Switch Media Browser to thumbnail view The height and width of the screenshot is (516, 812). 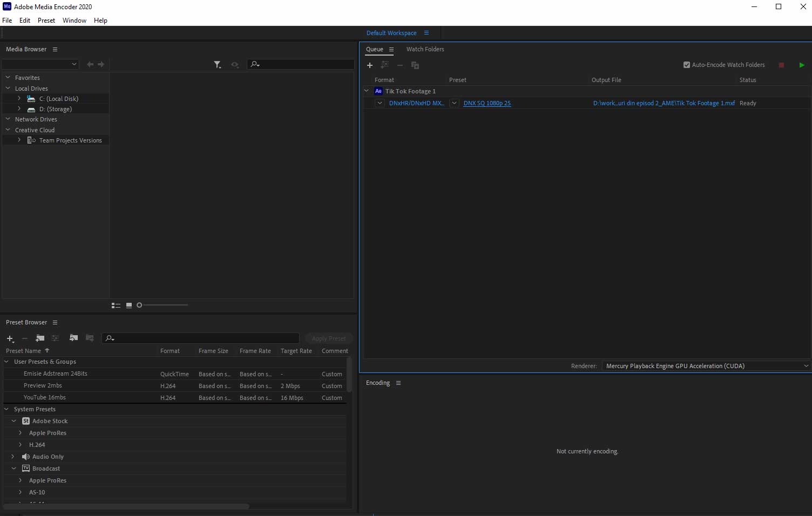129,305
